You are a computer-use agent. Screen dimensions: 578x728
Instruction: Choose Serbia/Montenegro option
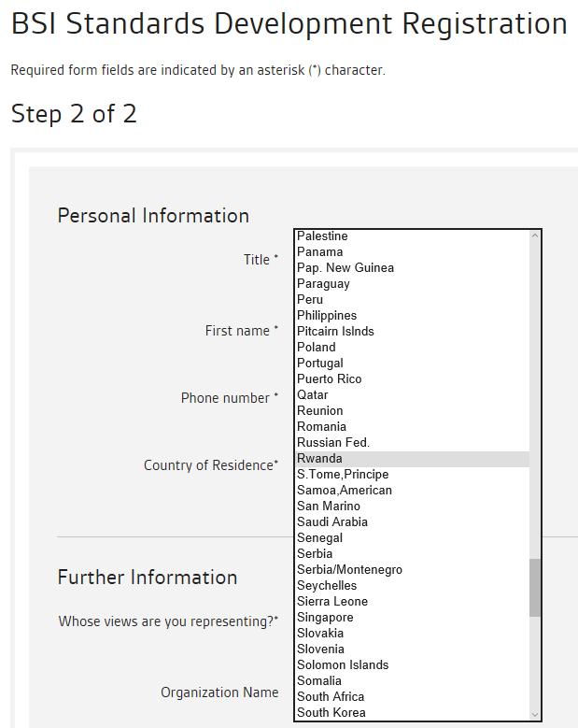349,570
